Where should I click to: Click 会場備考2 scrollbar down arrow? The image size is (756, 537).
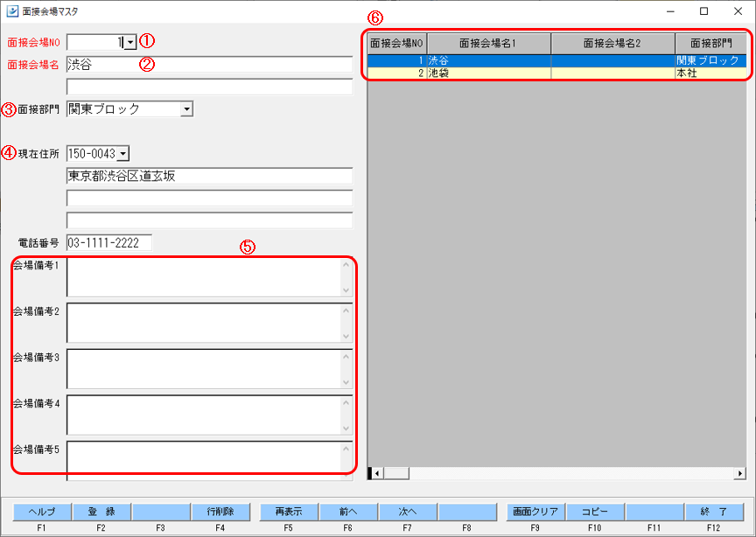pyautogui.click(x=346, y=336)
